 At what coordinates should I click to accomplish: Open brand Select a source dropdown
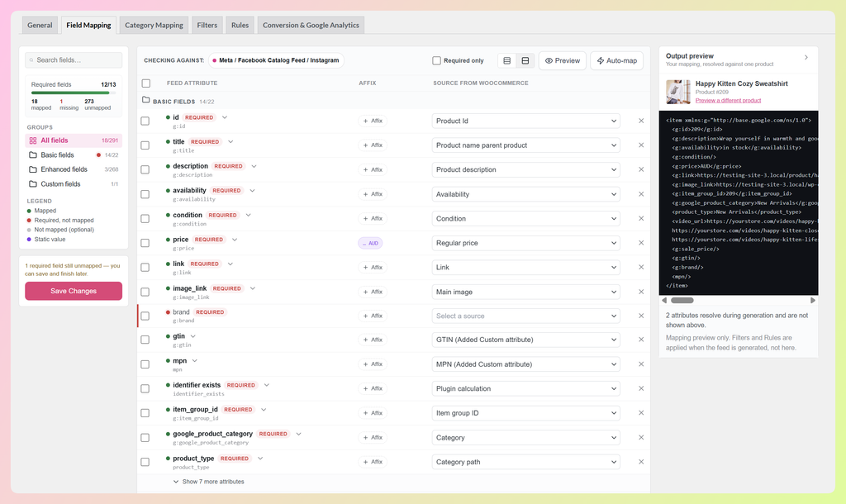click(x=525, y=316)
